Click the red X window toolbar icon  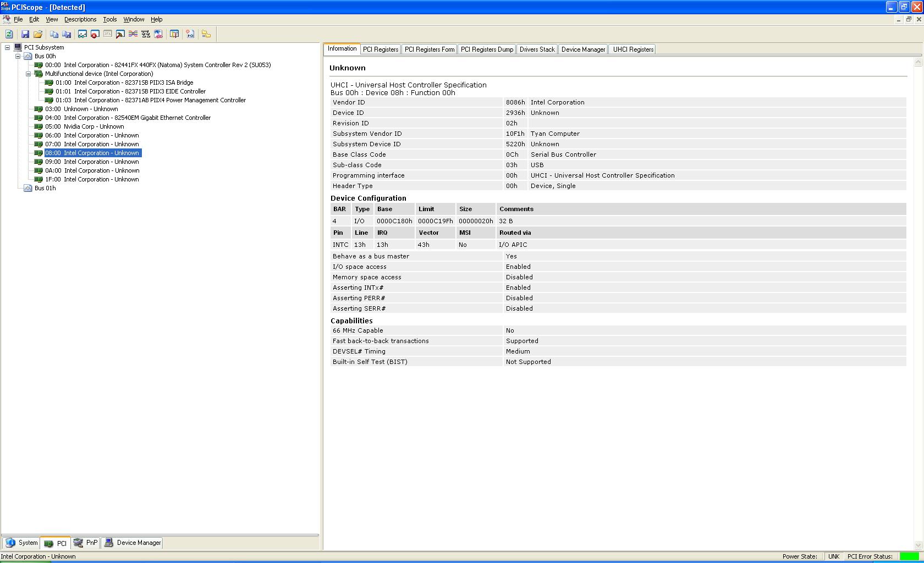pos(95,34)
